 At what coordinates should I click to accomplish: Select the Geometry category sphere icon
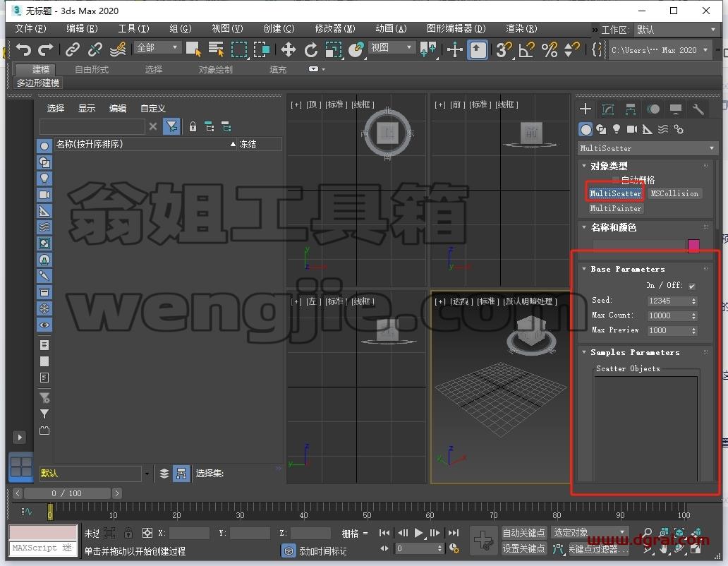pos(586,130)
